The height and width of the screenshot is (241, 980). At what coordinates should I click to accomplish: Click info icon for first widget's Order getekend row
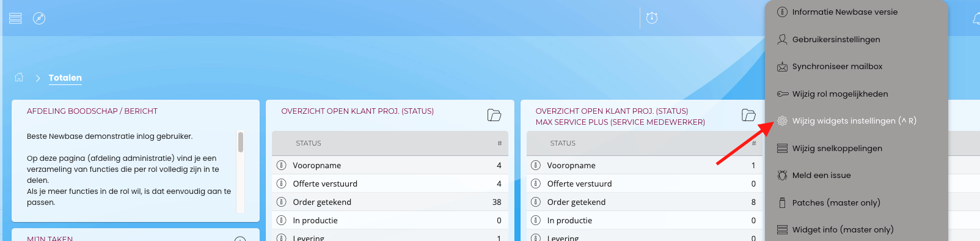282,202
